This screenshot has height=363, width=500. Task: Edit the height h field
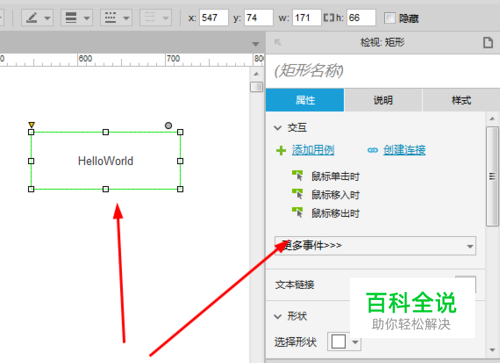point(361,18)
